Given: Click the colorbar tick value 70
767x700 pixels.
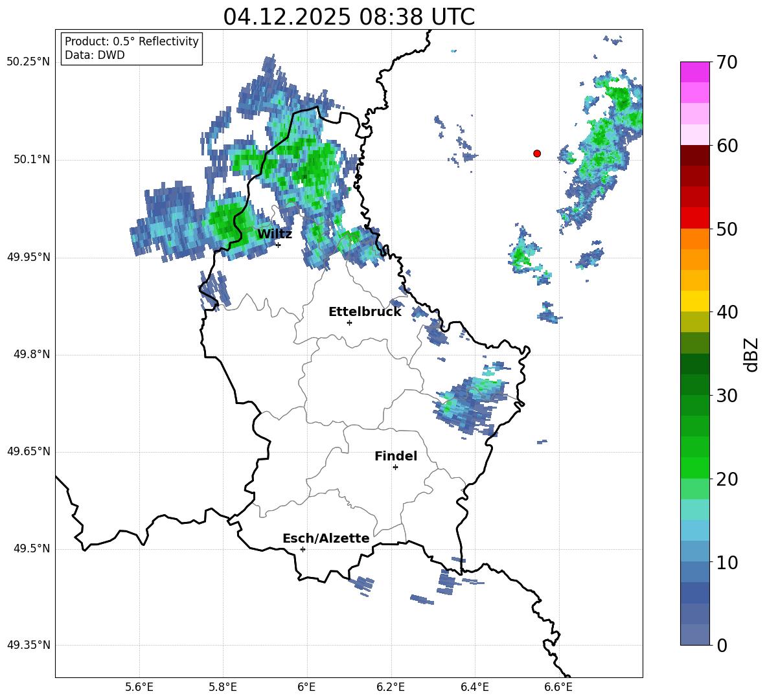Looking at the screenshot, I should coord(727,62).
